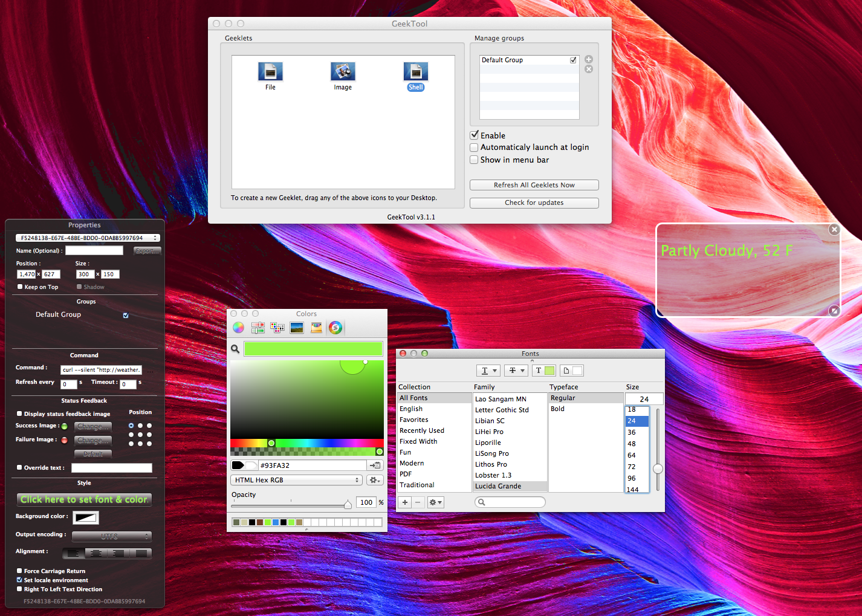Open the geeklet ID dropdown in Properties
Viewport: 862px width, 616px height.
coord(88,238)
